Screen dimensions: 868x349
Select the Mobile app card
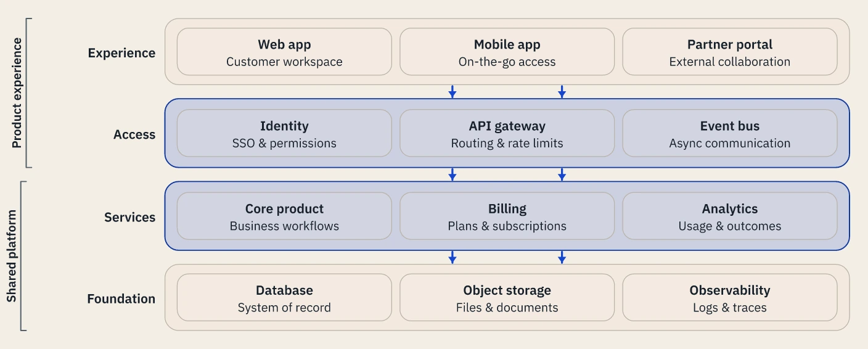point(507,52)
